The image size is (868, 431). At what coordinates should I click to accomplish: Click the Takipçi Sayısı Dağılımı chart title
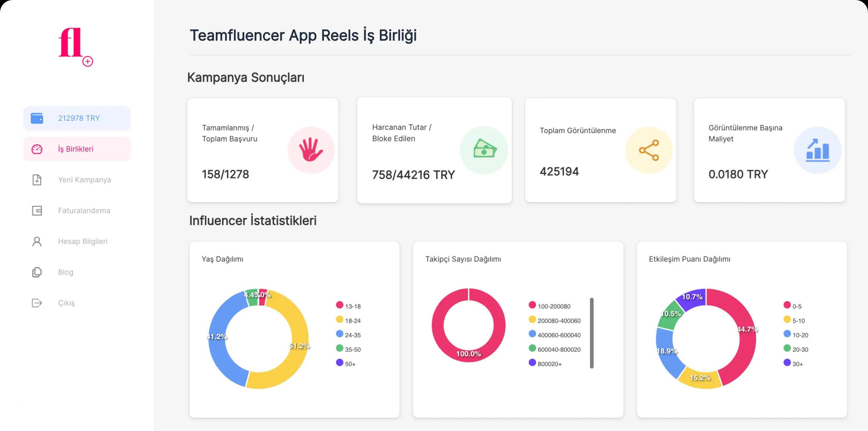pos(463,259)
